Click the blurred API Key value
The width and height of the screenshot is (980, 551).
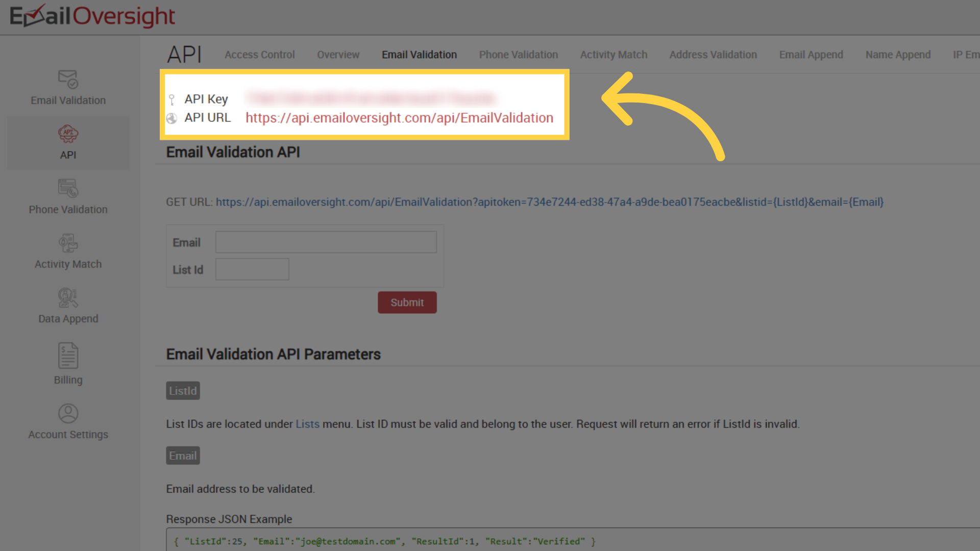pyautogui.click(x=371, y=98)
